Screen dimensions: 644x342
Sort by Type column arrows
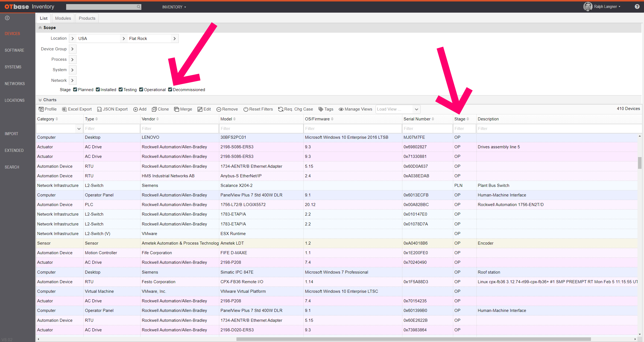coord(96,119)
